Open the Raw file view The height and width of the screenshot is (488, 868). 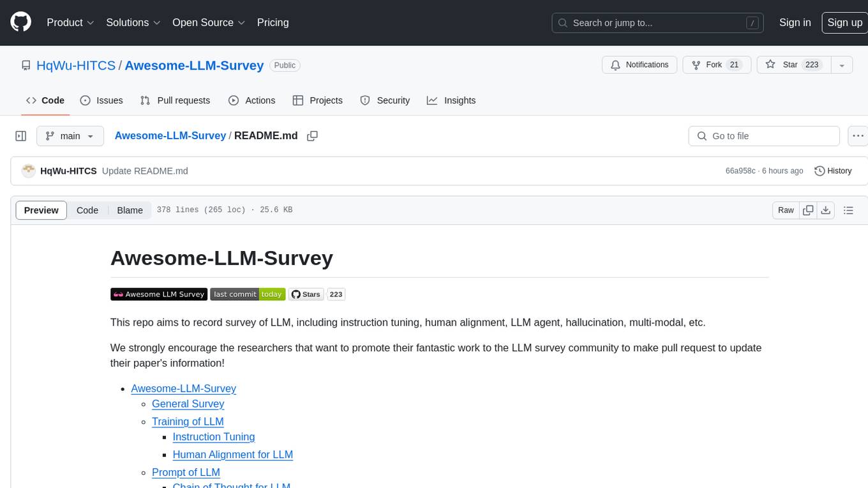[786, 210]
